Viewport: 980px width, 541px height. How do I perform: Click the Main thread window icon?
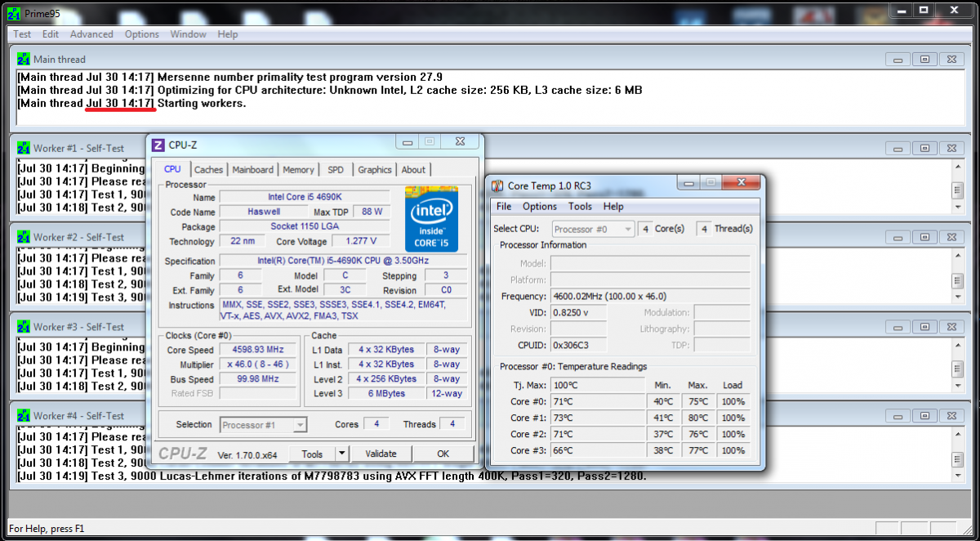(x=24, y=59)
